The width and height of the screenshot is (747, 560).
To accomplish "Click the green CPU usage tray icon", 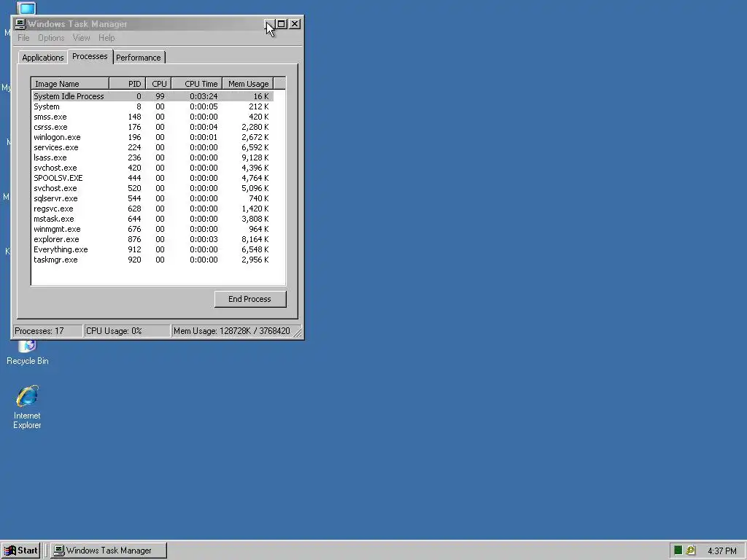I will point(678,551).
